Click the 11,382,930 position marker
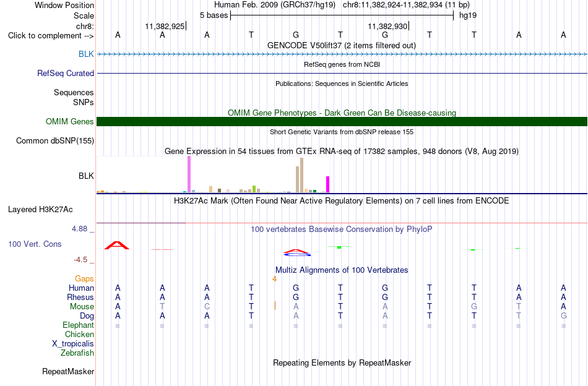Image resolution: width=588 pixels, height=386 pixels. [x=387, y=26]
